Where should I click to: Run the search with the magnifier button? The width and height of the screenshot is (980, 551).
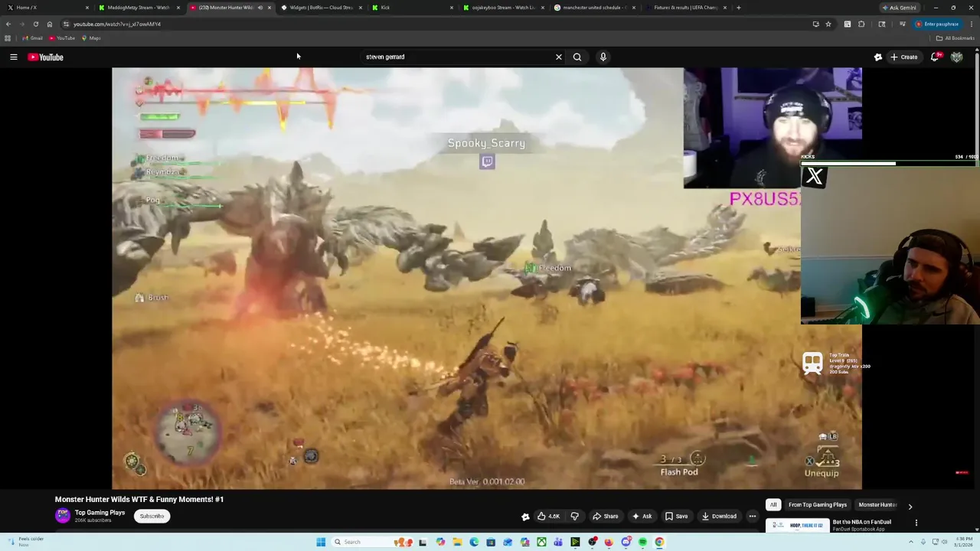tap(577, 57)
